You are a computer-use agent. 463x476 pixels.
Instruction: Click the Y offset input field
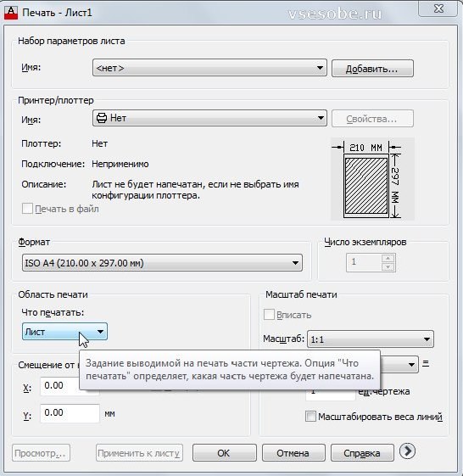tap(70, 413)
